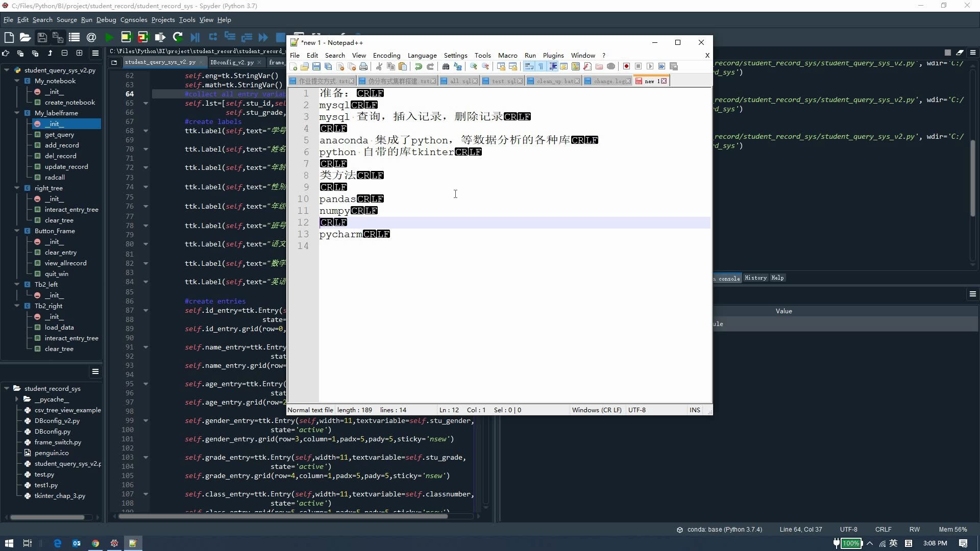Collapse right_tree class in outline
Screen dimensions: 980x551
pos(17,188)
